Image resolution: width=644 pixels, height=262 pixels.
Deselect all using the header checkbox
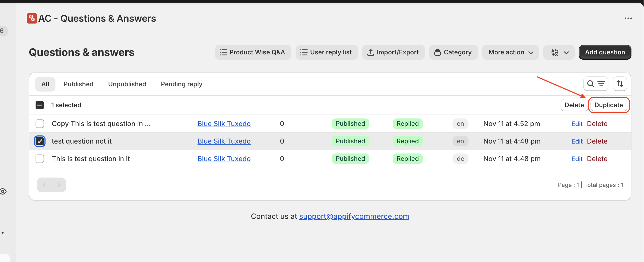click(40, 105)
